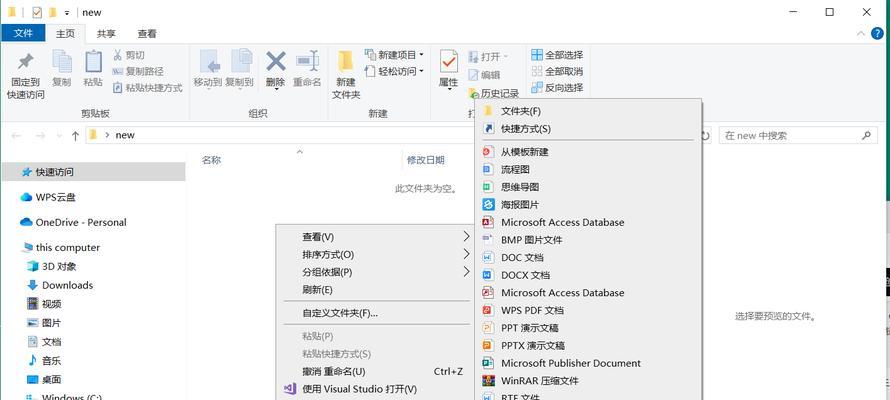Choose PPTX 演示文稿 in the submenu

pos(588,345)
